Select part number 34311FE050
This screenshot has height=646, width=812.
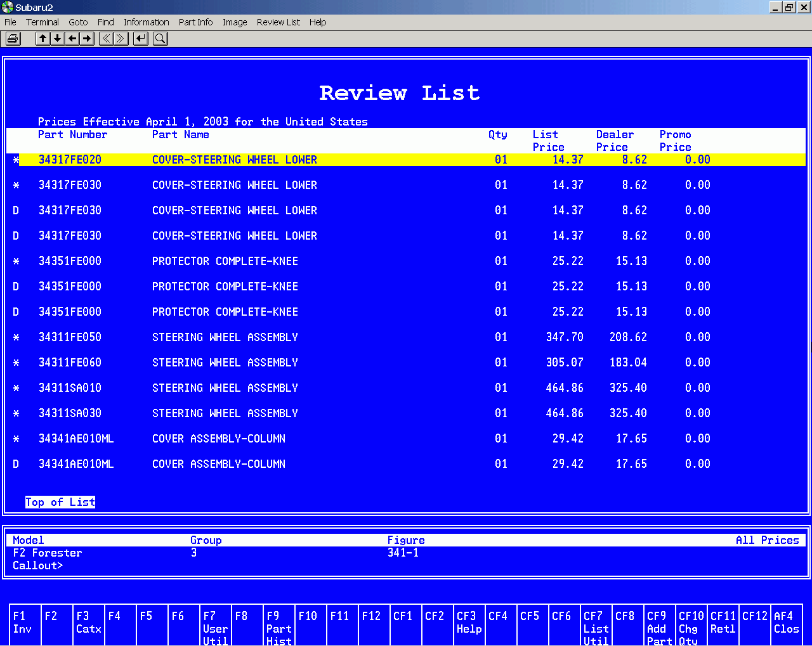(70, 337)
